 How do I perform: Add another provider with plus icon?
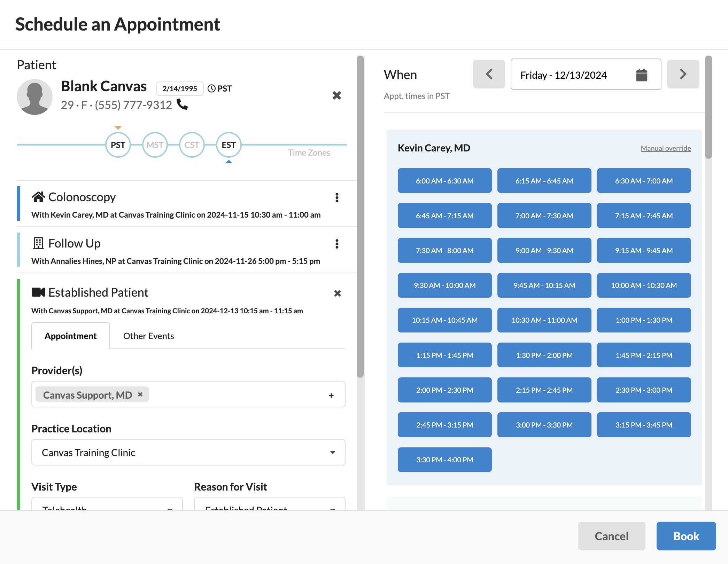[x=331, y=395]
